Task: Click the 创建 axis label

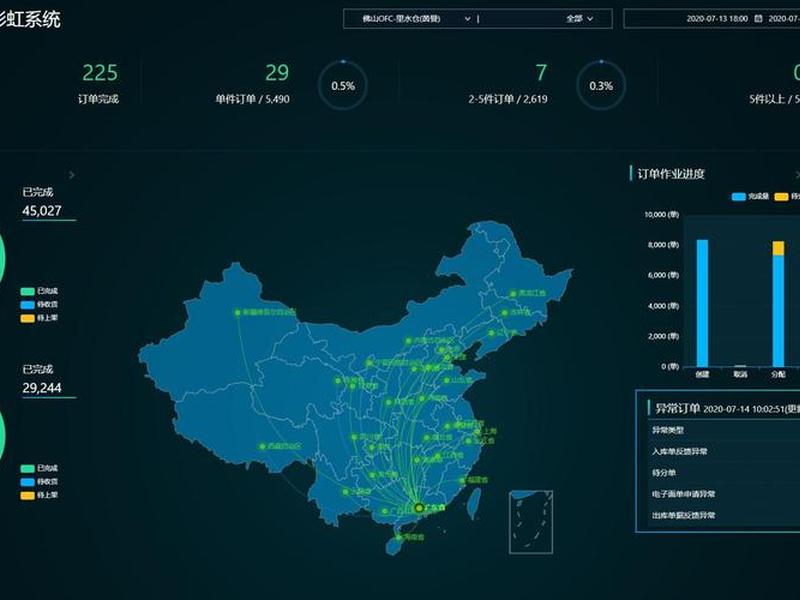Action: [703, 374]
